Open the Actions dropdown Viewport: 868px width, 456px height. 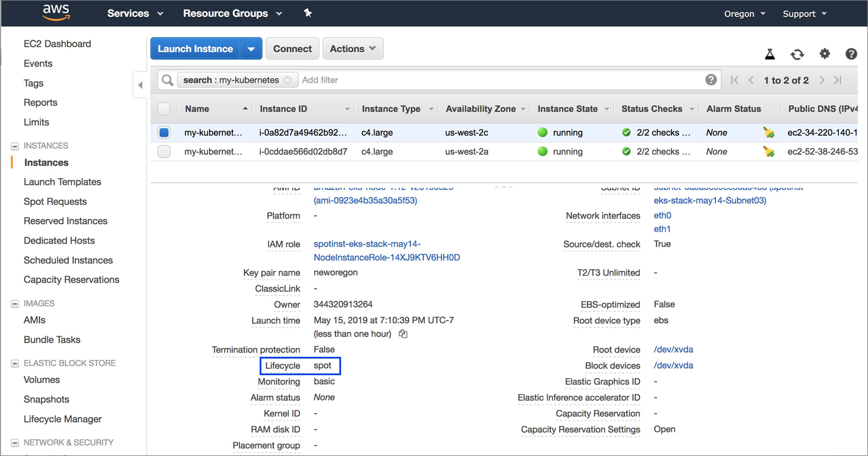click(x=352, y=49)
